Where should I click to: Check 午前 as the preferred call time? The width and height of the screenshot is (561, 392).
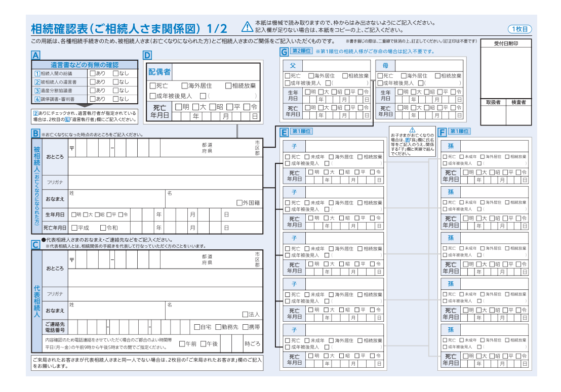182,344
